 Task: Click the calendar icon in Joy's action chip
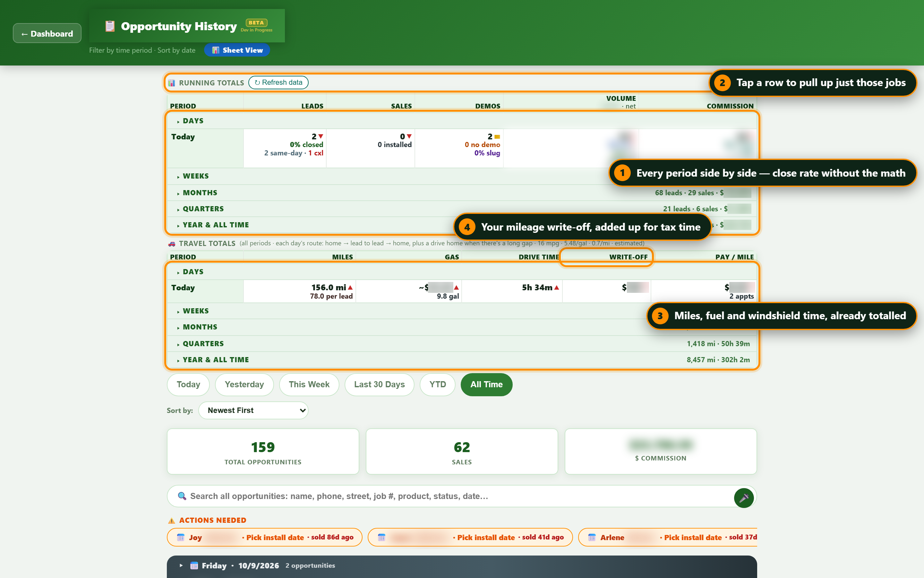click(181, 537)
